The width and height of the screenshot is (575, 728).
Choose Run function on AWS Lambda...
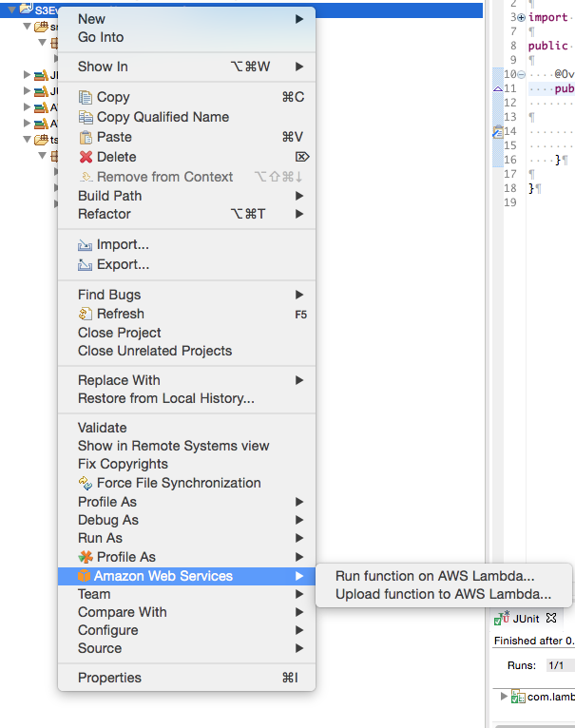pos(444,576)
